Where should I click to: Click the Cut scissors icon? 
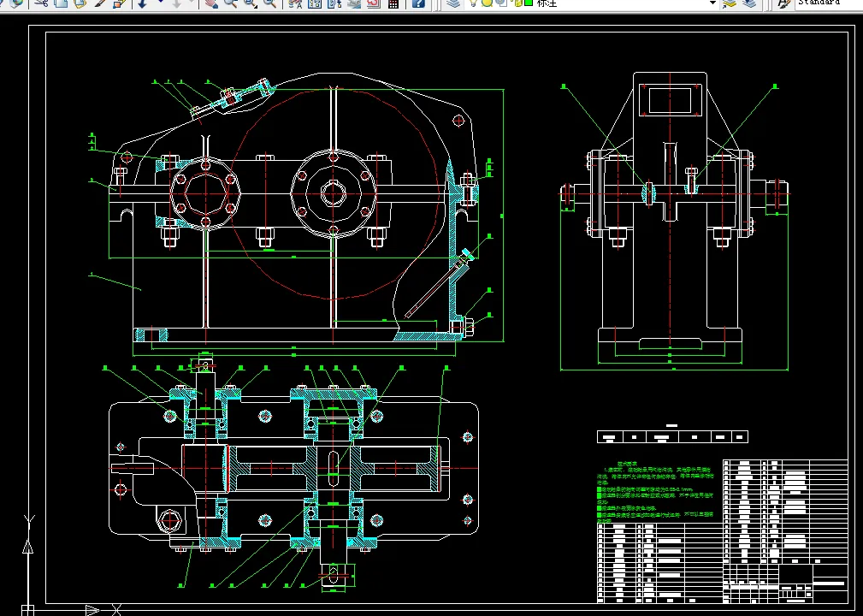coord(40,3)
